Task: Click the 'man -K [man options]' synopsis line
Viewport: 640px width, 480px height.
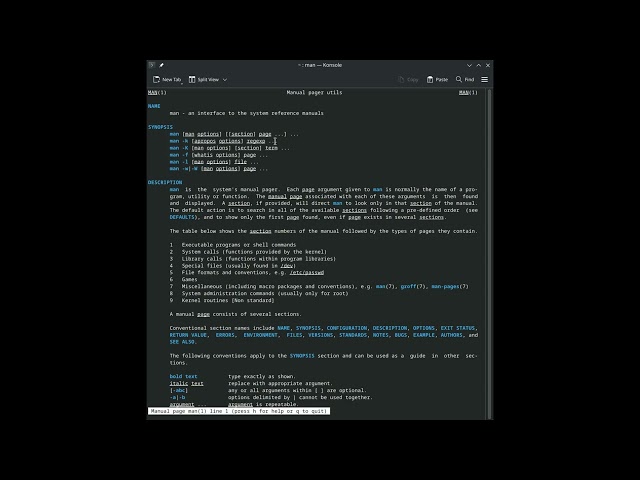Action: click(230, 148)
